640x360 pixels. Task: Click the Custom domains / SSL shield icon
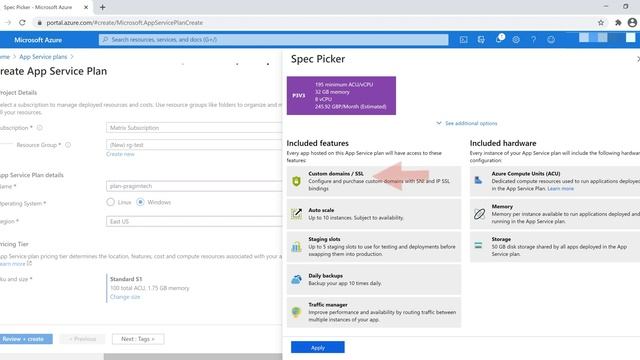(x=296, y=181)
